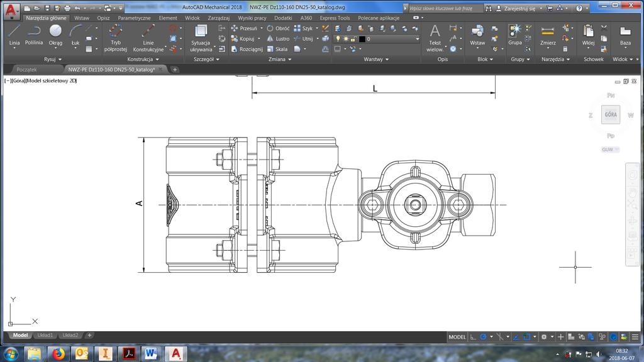Run the Lustro mirror command
This screenshot has height=362, width=644.
tap(278, 38)
